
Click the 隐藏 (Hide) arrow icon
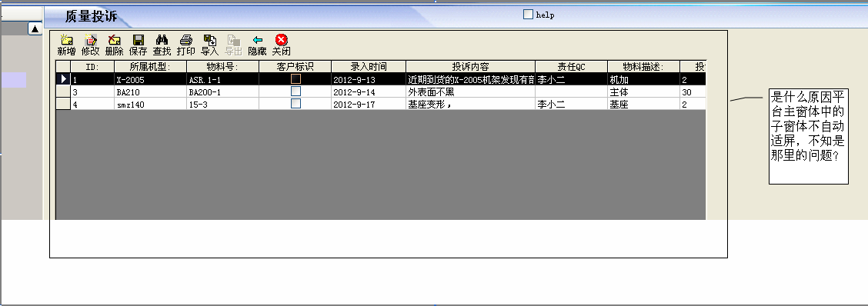click(x=258, y=40)
